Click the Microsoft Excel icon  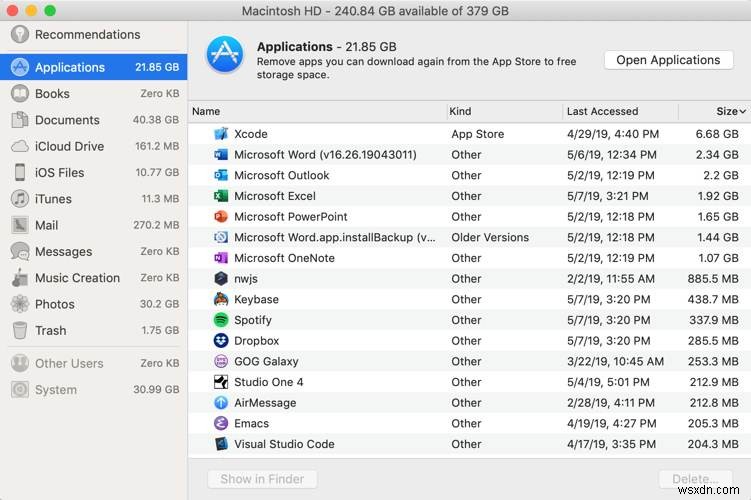coord(221,196)
